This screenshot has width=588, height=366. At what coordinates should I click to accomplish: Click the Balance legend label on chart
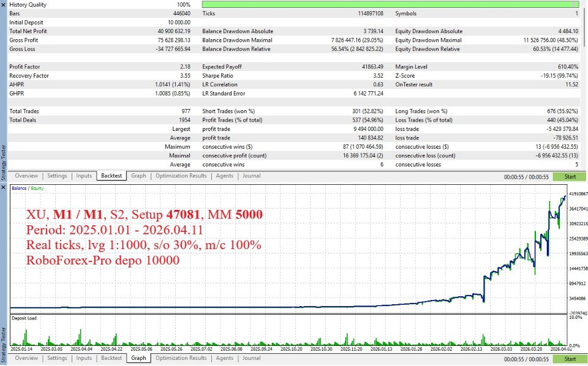(19, 188)
